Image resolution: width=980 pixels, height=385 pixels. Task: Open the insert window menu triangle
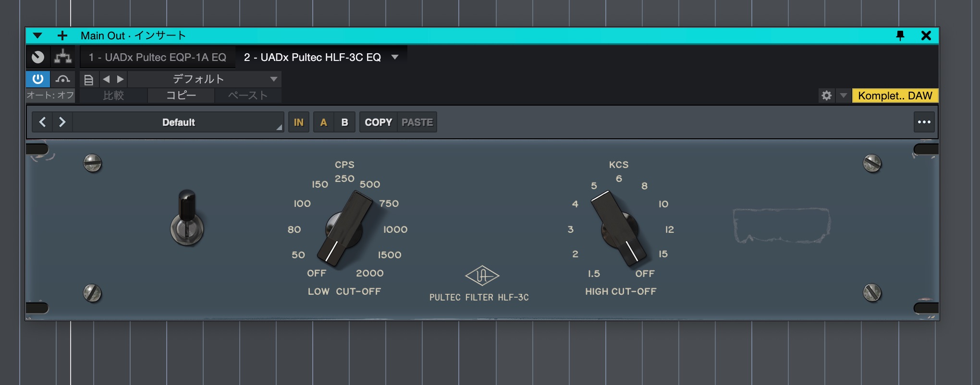click(37, 36)
